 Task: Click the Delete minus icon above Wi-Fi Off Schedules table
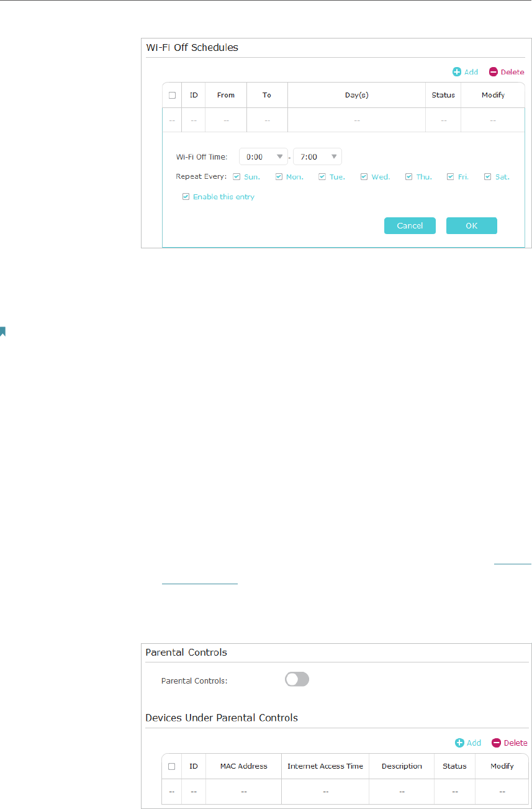click(494, 72)
